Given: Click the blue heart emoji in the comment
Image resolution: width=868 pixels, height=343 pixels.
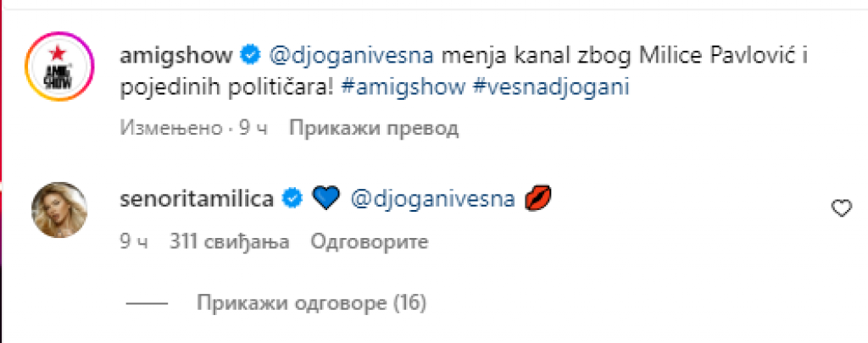Looking at the screenshot, I should coord(325,199).
